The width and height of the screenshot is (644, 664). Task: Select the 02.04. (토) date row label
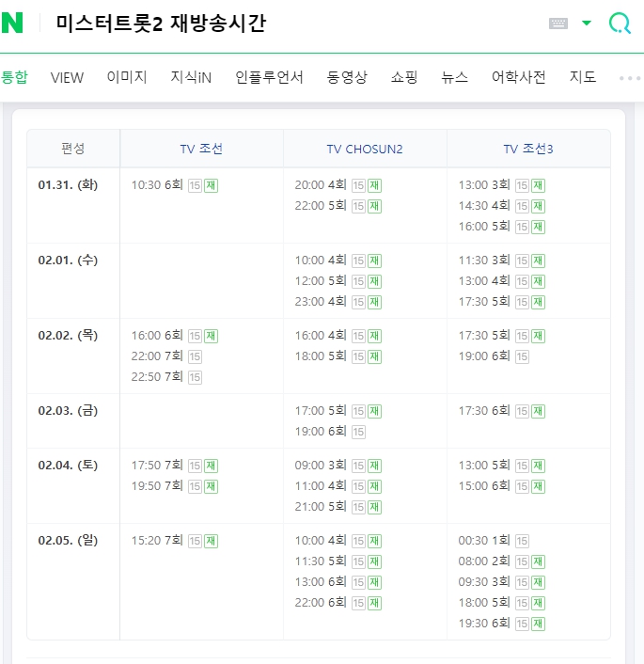coord(68,465)
